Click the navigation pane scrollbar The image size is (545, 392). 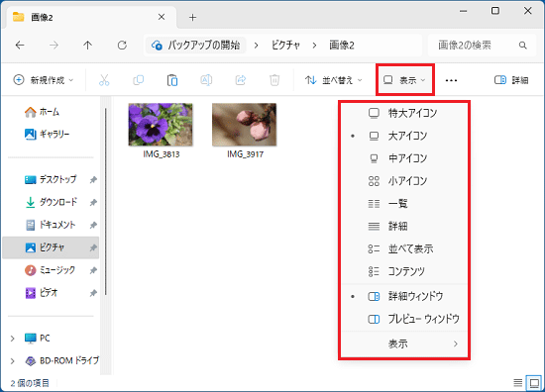(x=105, y=201)
